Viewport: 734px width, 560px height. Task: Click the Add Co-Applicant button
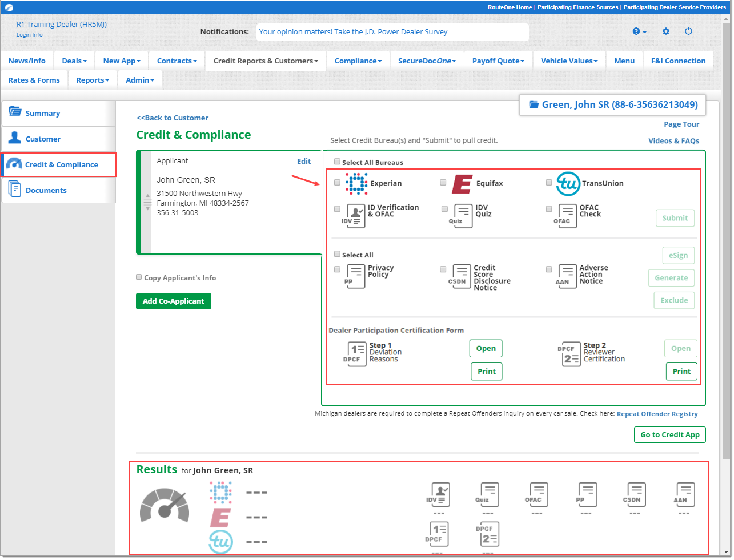174,301
